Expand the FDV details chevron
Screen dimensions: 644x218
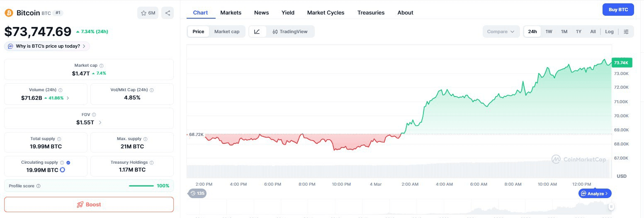coord(100,123)
